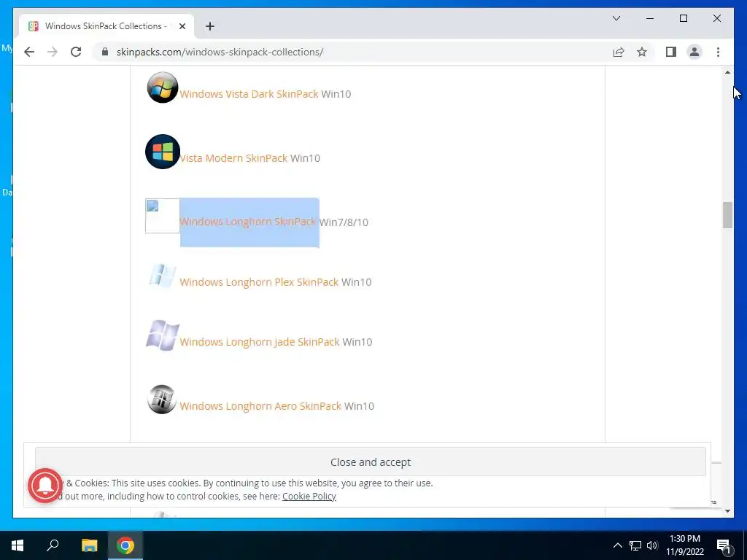The height and width of the screenshot is (560, 747).
Task: Reload the skinpacks page
Action: [x=76, y=52]
